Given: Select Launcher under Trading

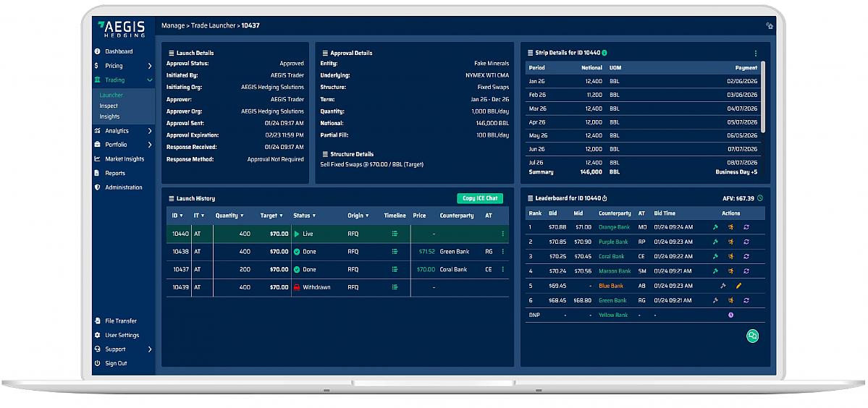Looking at the screenshot, I should (x=111, y=95).
